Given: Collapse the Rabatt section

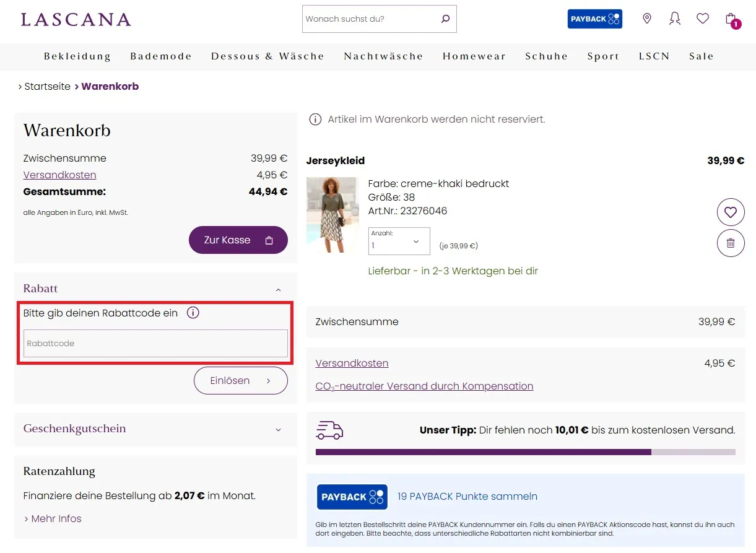Looking at the screenshot, I should coord(277,289).
